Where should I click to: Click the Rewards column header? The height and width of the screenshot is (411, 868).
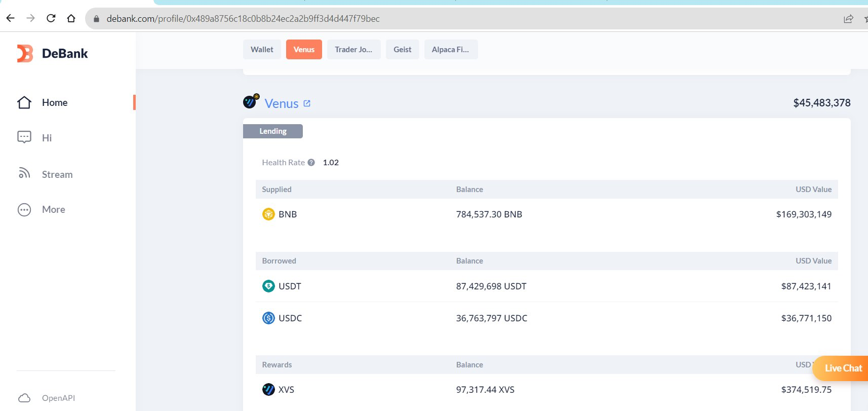tap(277, 365)
